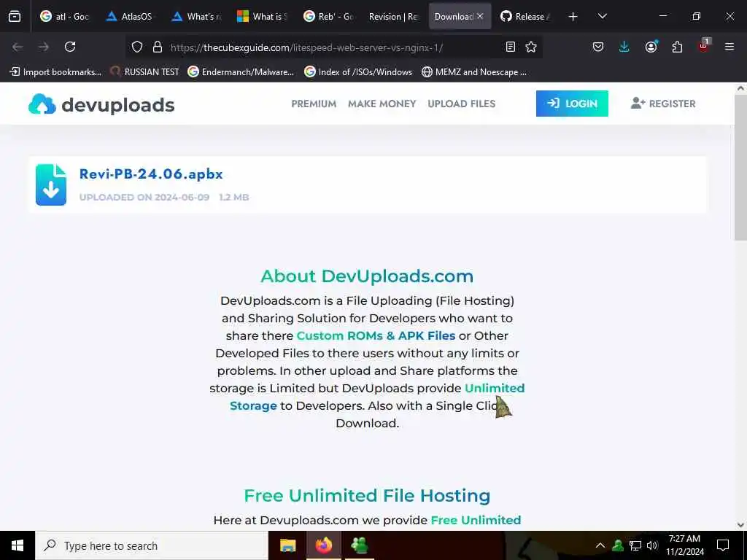Click the devuploads cloud logo

(42, 104)
